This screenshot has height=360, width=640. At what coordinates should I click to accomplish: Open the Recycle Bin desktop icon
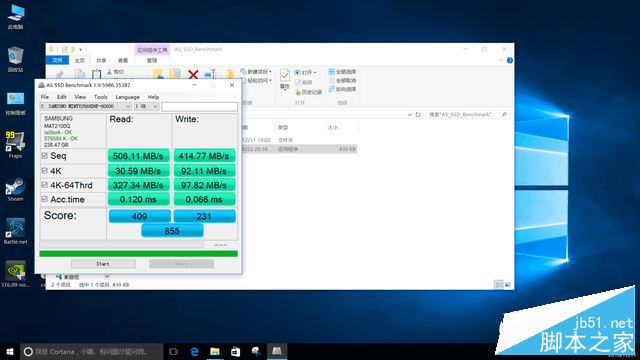pos(16,60)
